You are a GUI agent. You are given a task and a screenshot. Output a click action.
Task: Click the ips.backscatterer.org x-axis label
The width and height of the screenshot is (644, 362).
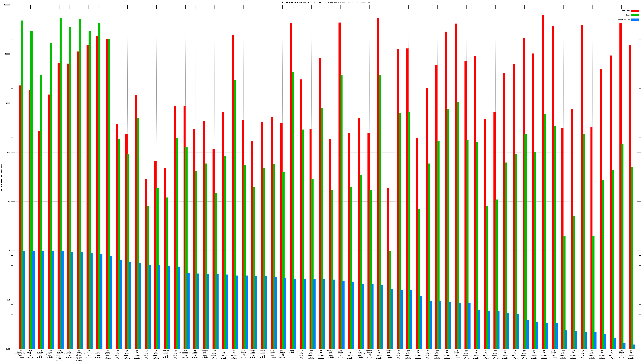89,354
